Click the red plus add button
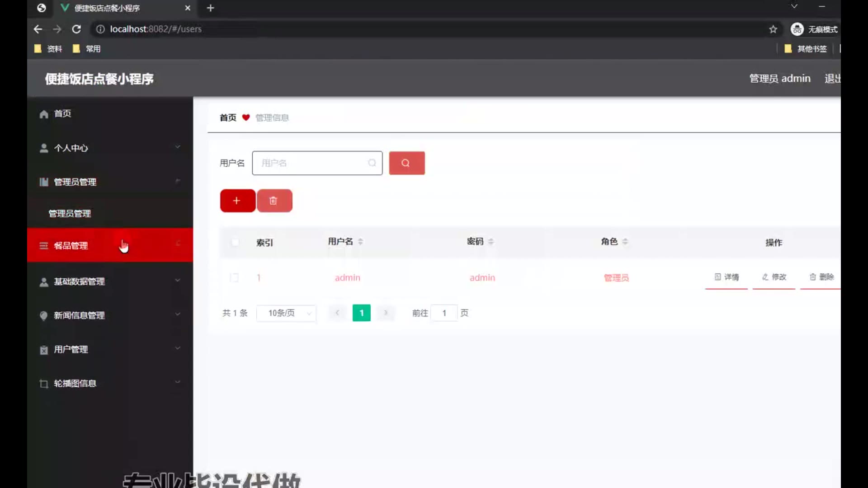The height and width of the screenshot is (488, 868). pyautogui.click(x=237, y=201)
